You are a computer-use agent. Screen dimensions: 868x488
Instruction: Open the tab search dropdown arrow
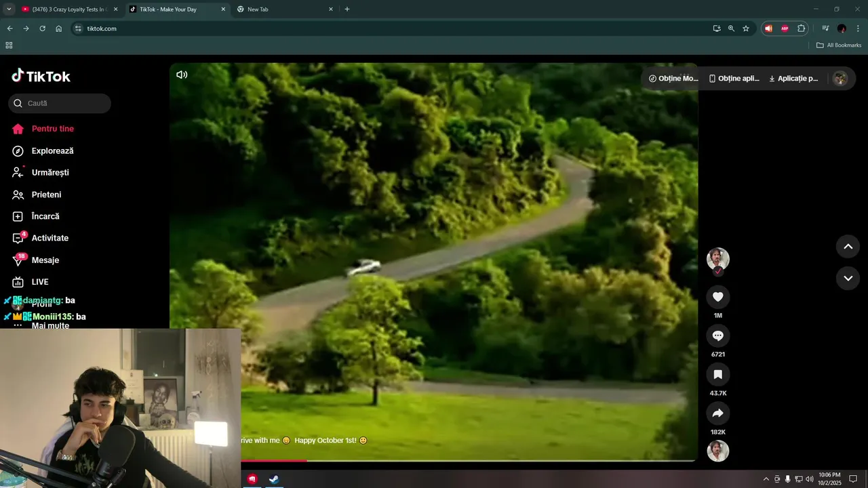9,9
